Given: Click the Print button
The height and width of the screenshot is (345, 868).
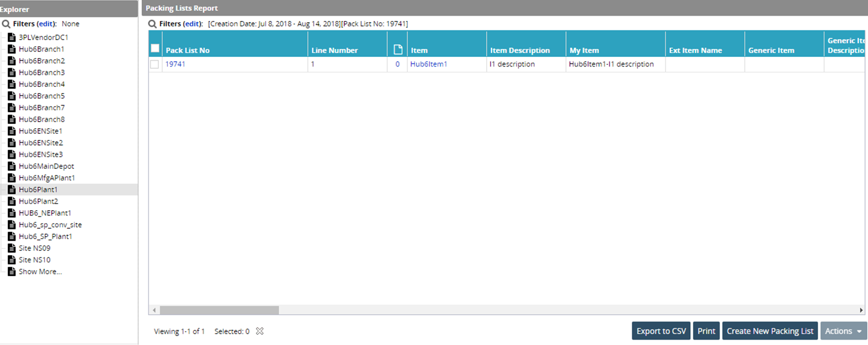Looking at the screenshot, I should 706,331.
